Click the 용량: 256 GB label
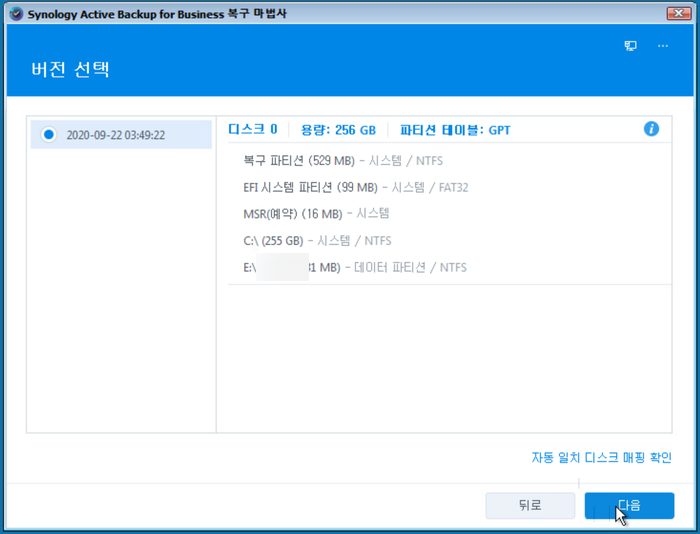This screenshot has width=700, height=534. pos(338,130)
